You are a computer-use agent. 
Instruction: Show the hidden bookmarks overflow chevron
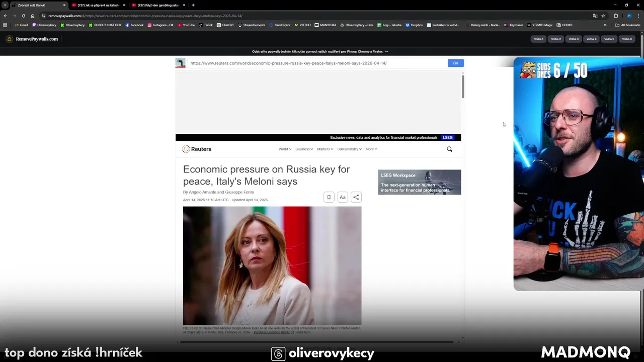(x=605, y=25)
